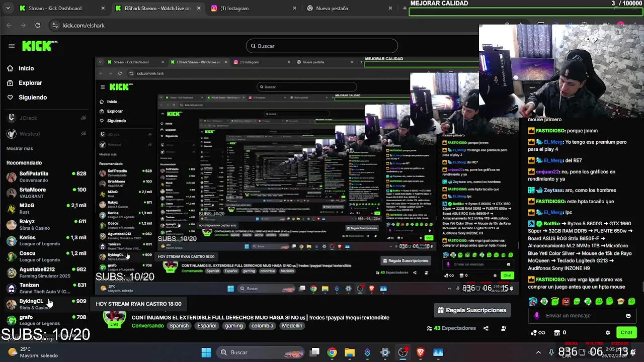Viewport: 644px width, 362px height.
Task: Open the chat settings gear icon
Action: 608,332
